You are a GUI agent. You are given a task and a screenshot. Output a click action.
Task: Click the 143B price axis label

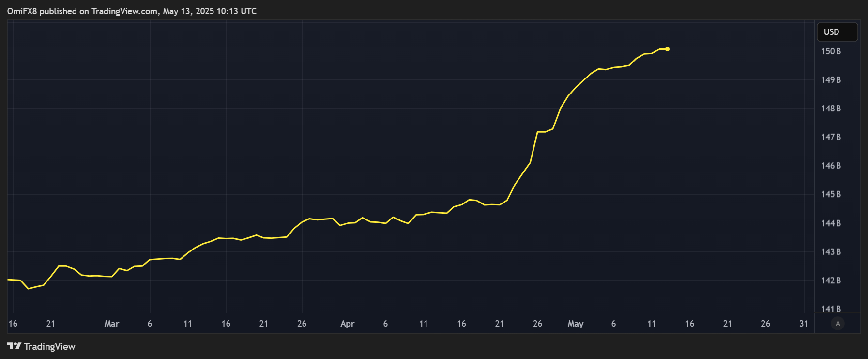point(831,252)
